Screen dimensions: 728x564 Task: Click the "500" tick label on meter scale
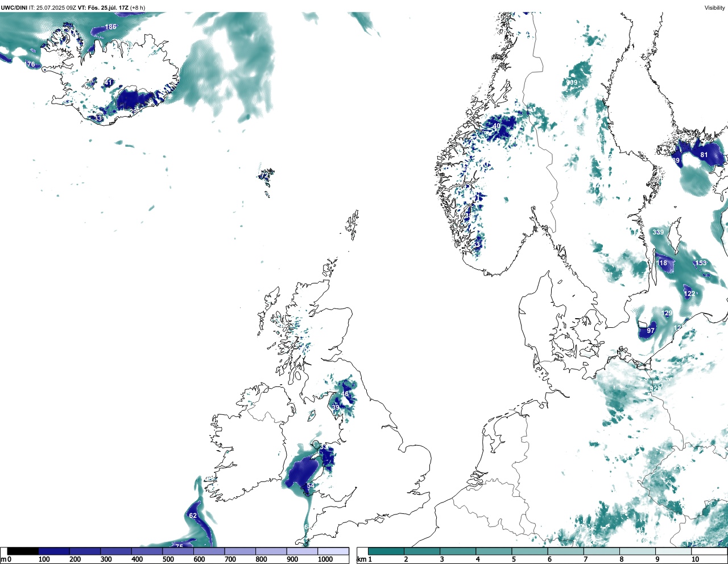(x=168, y=559)
